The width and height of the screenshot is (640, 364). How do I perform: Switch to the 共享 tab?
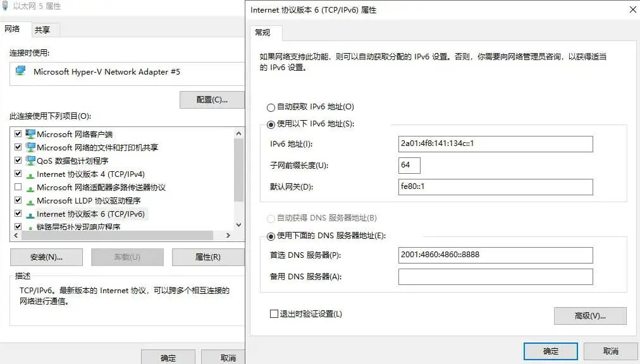(x=42, y=30)
